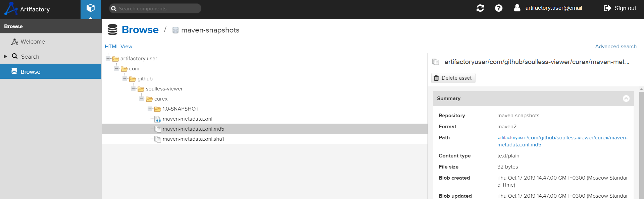Click the Artifactory logo icon

[11, 9]
